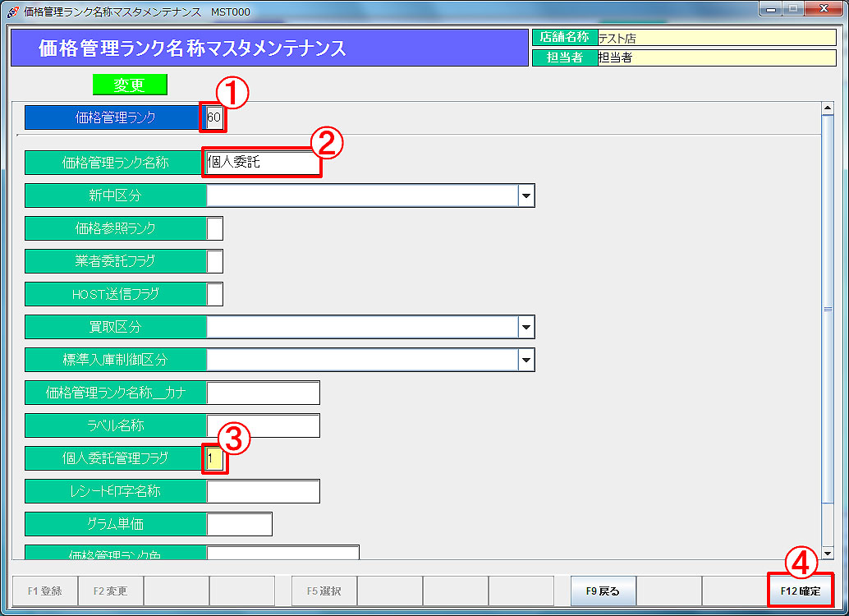Click the 個人委託管理フラグ field showing 1
Screen dimensions: 849x616
pos(214,458)
